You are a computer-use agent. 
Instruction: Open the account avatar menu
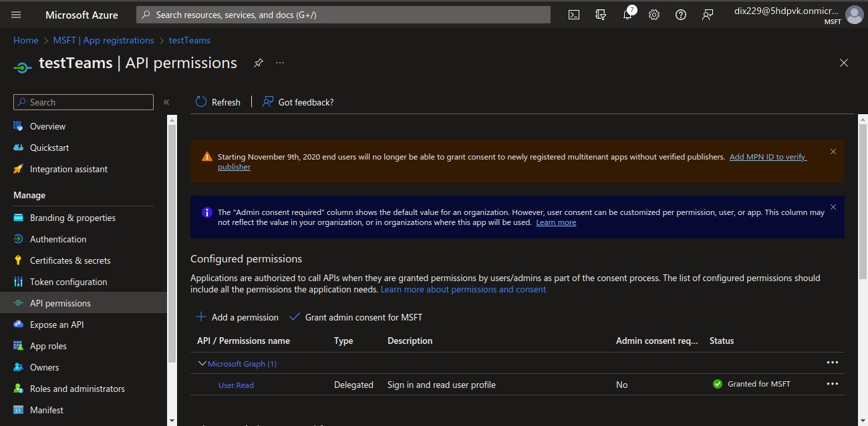pyautogui.click(x=854, y=15)
